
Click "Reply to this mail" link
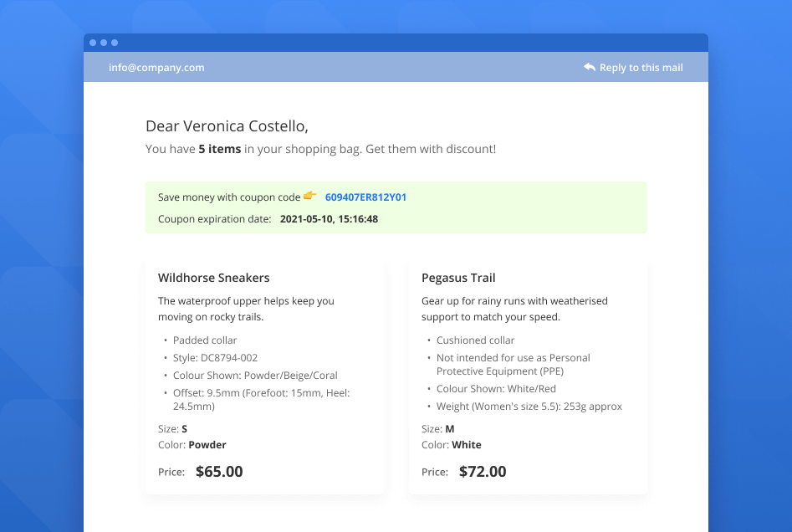pyautogui.click(x=641, y=68)
